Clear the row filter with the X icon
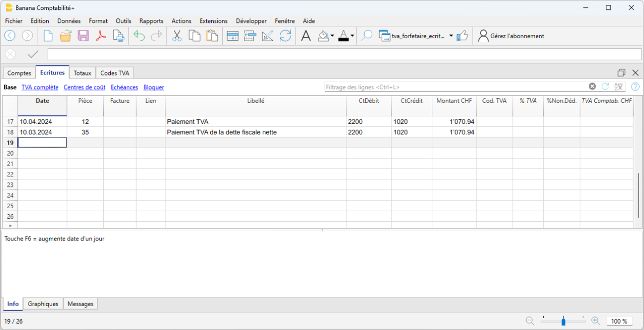 coord(592,86)
